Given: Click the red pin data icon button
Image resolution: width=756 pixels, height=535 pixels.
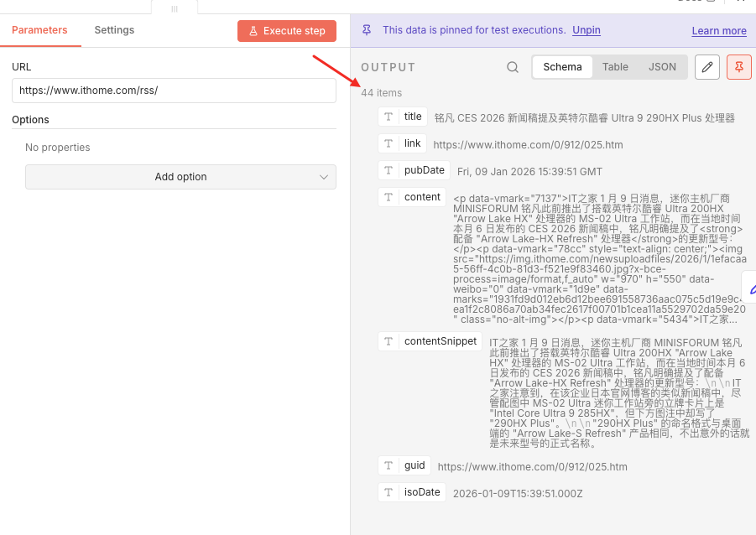Looking at the screenshot, I should [738, 67].
